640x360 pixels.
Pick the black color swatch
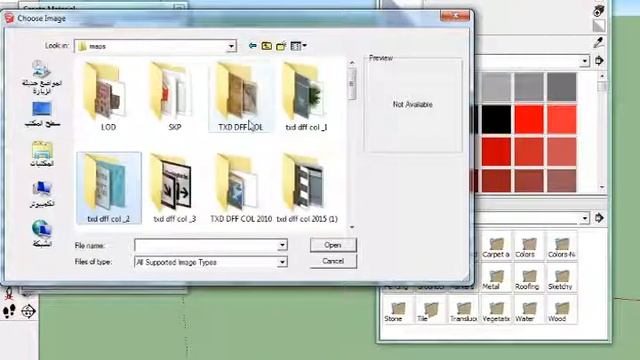pyautogui.click(x=496, y=119)
